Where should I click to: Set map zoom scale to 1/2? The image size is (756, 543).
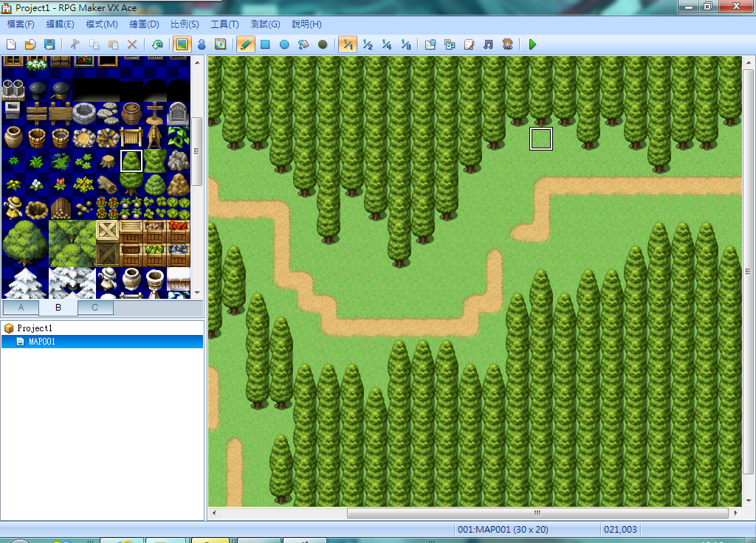tap(368, 45)
